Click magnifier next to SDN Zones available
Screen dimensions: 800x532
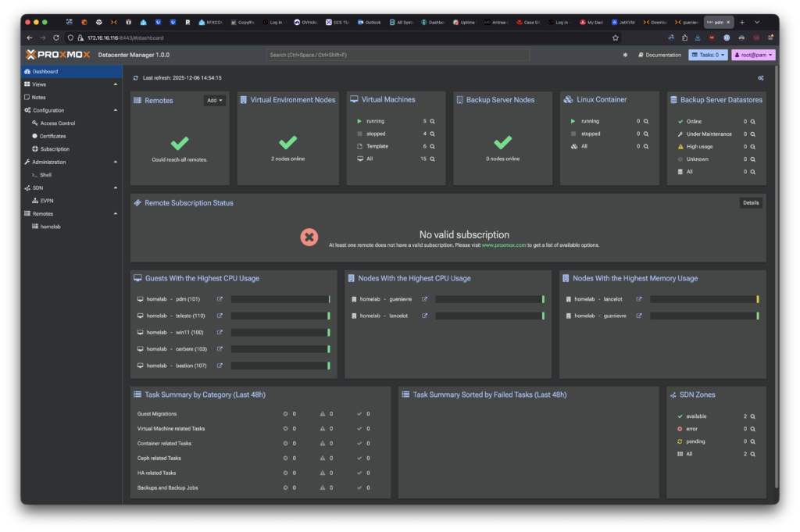(753, 416)
